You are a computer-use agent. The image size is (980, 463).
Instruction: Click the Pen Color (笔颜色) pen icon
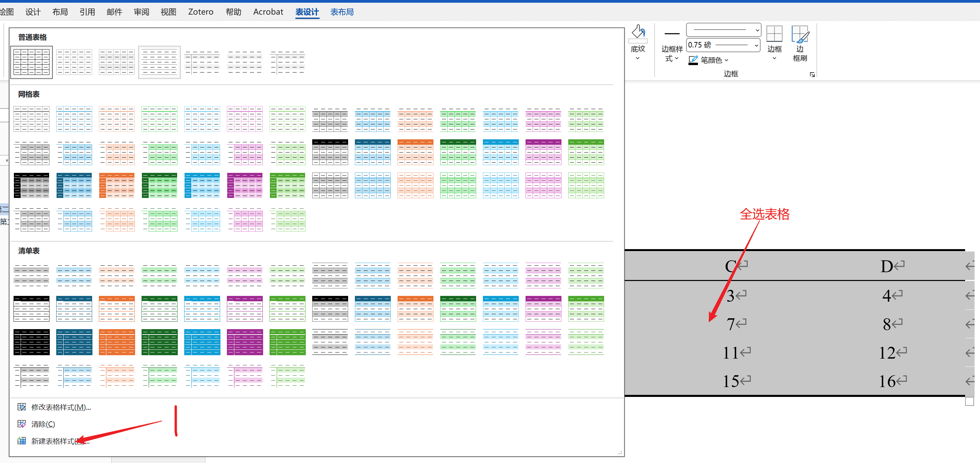pos(693,60)
